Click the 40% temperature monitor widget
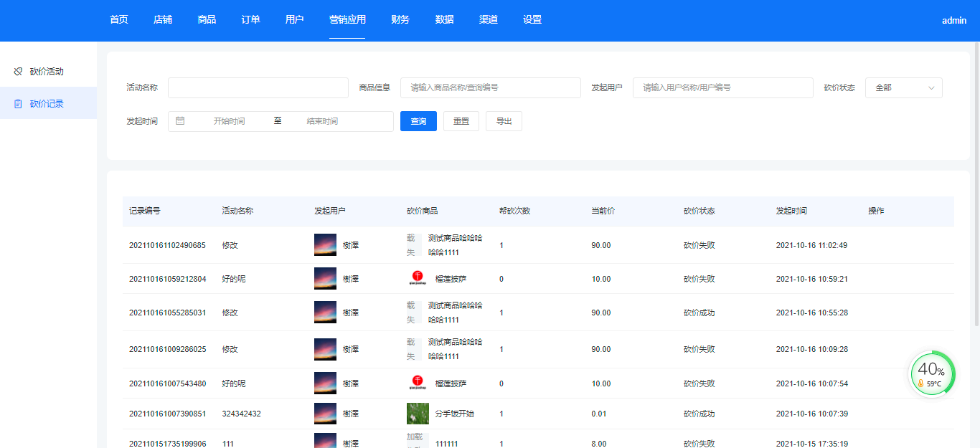The width and height of the screenshot is (980, 448). 932,373
